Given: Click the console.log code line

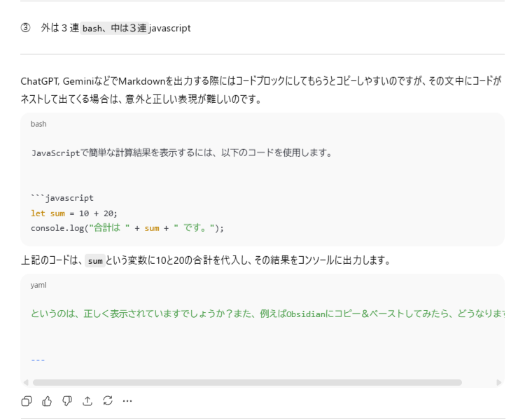Looking at the screenshot, I should 127,227.
